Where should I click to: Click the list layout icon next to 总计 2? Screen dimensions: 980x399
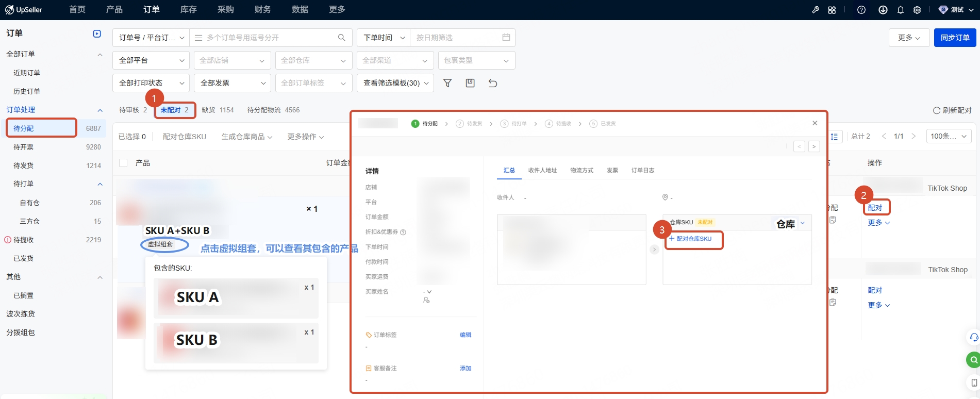[834, 136]
